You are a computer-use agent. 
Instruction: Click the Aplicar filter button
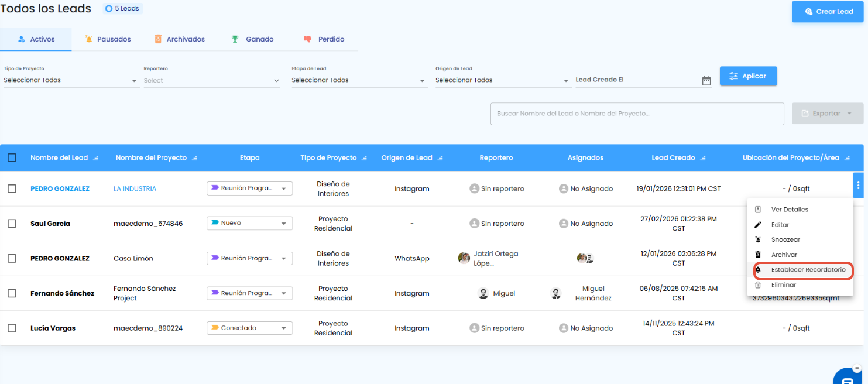[748, 76]
